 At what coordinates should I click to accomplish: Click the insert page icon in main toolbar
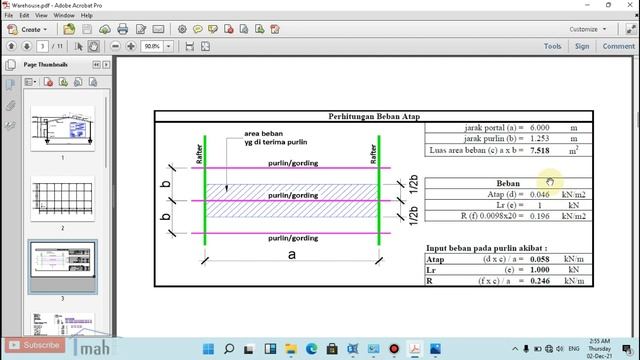(x=260, y=29)
